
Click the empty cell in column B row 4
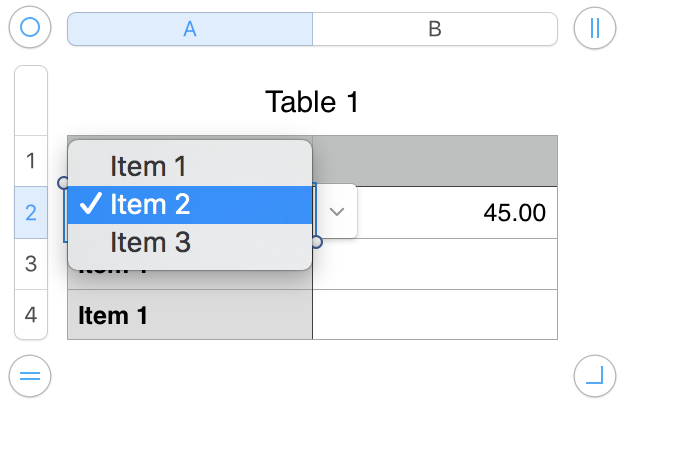[435, 315]
